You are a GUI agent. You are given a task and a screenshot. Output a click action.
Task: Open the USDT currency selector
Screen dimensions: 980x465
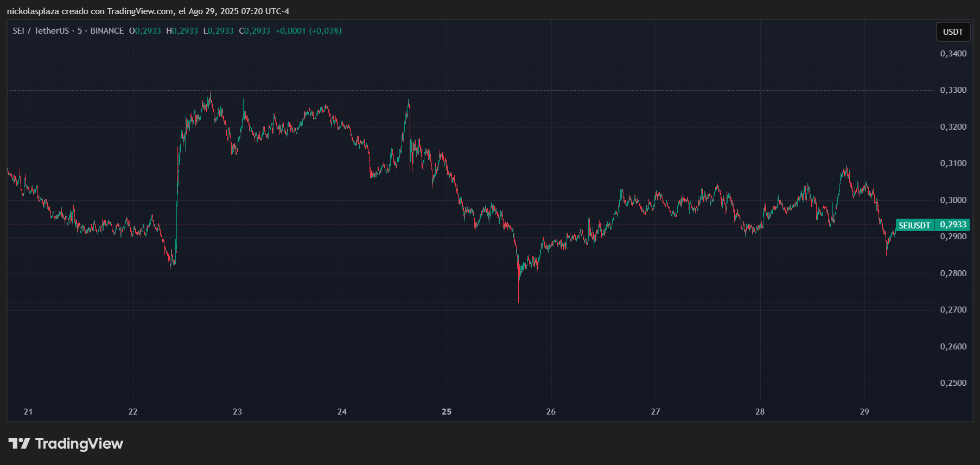coord(952,32)
